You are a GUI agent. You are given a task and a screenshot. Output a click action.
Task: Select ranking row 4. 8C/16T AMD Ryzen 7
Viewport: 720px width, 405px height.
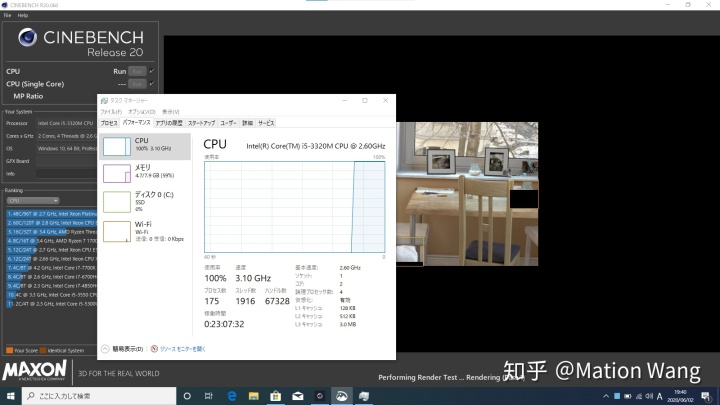[x=51, y=241]
